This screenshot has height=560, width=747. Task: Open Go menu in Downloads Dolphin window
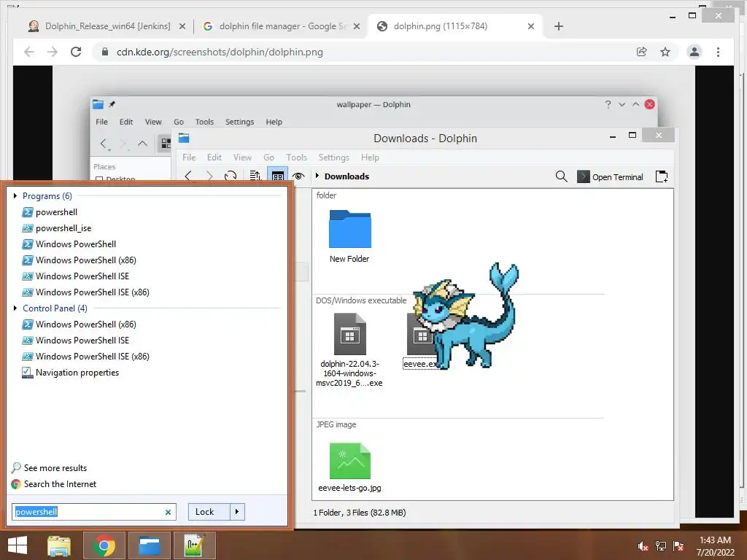click(268, 157)
